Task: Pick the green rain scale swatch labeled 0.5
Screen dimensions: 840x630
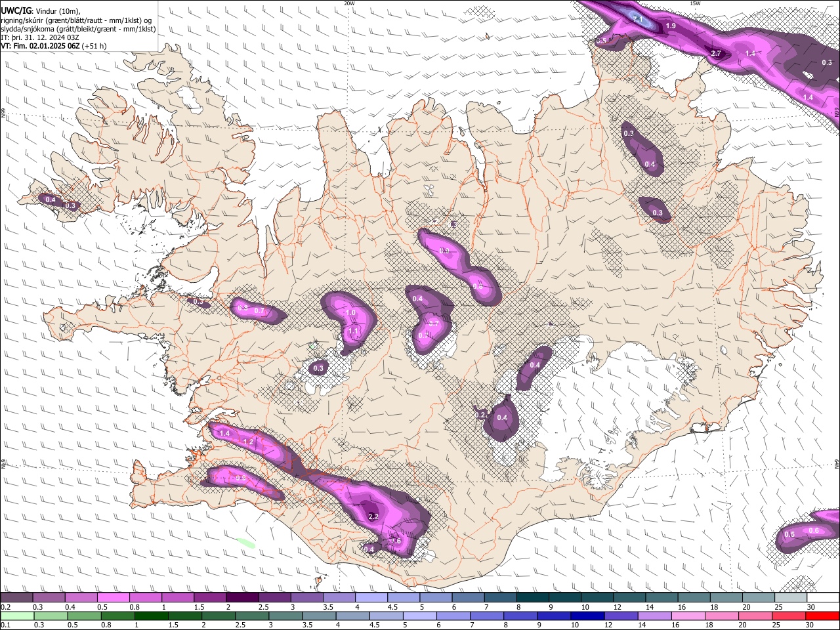Action: (84, 616)
